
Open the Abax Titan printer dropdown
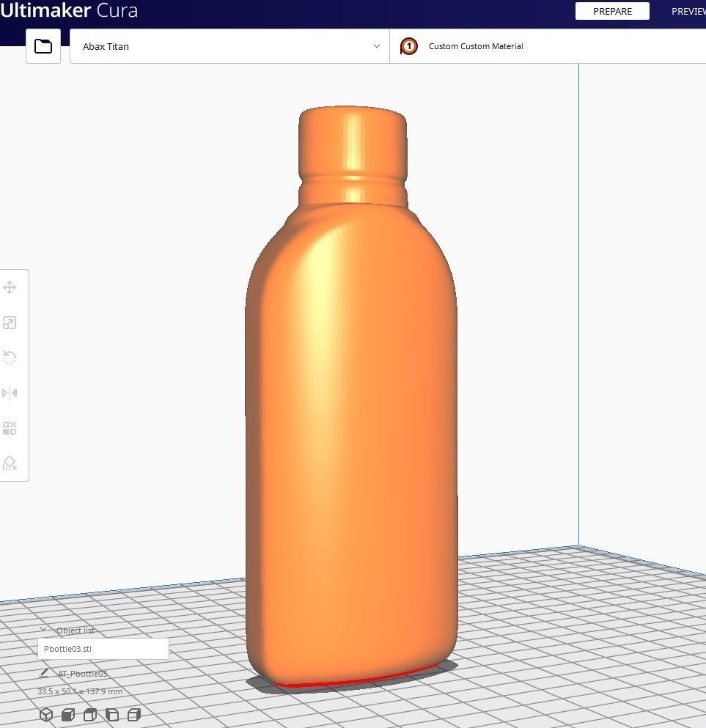229,46
